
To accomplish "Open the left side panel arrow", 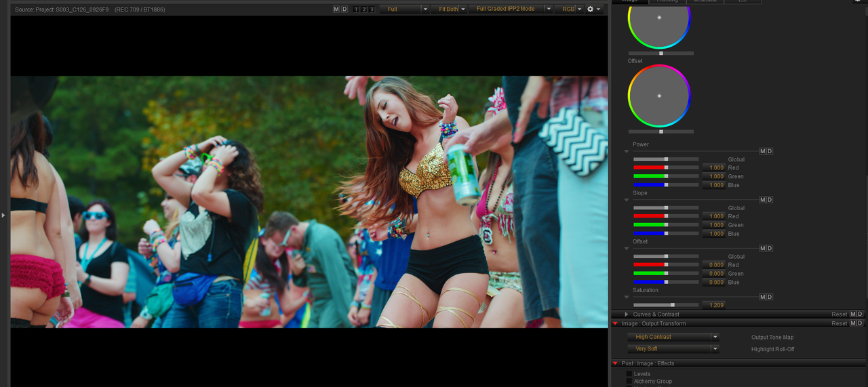I will click(x=3, y=216).
